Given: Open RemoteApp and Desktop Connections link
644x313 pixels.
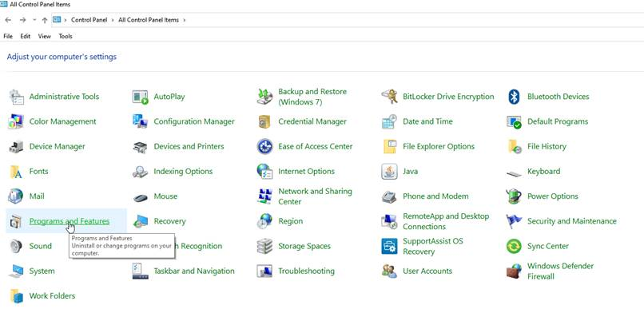Looking at the screenshot, I should coord(446,221).
